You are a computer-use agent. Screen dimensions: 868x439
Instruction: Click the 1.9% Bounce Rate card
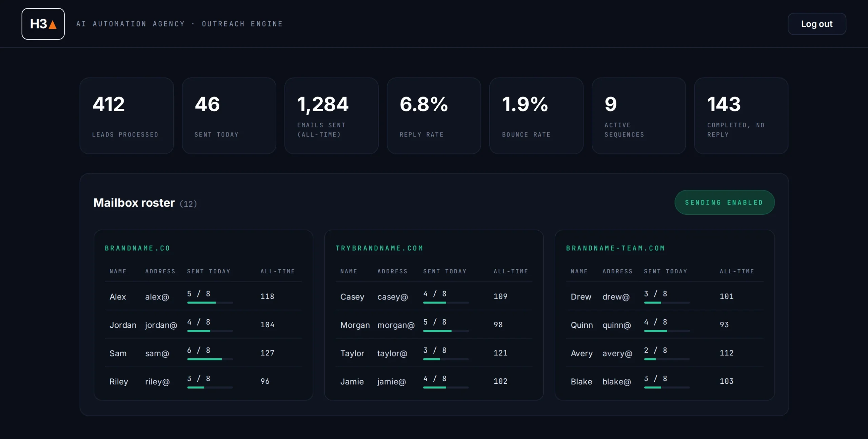tap(536, 116)
